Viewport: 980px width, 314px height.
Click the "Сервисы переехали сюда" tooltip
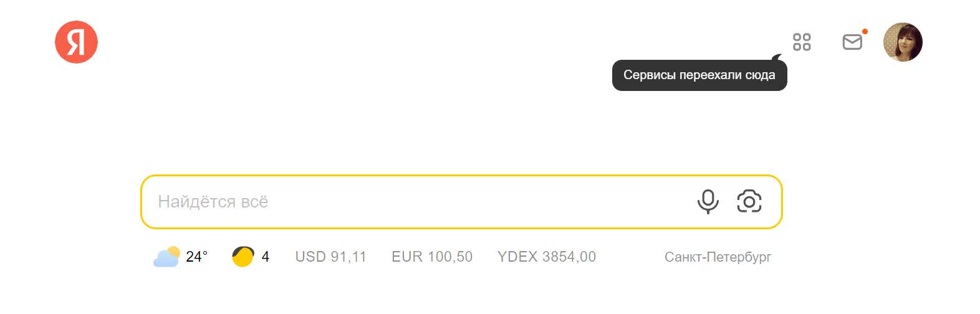click(x=699, y=75)
